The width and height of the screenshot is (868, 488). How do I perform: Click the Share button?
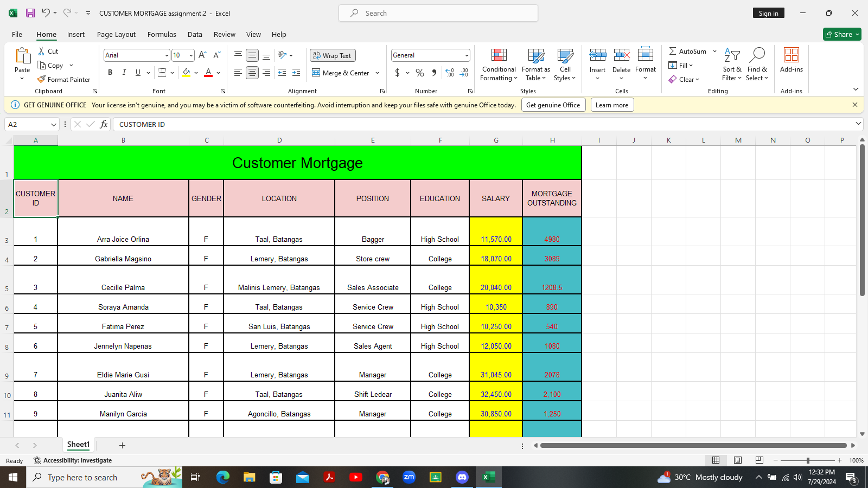pyautogui.click(x=842, y=34)
